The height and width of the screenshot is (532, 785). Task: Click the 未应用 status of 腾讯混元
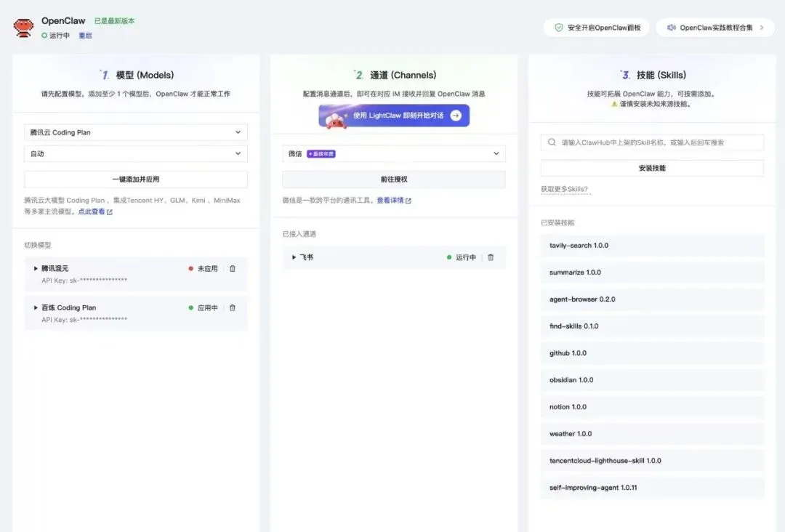203,269
